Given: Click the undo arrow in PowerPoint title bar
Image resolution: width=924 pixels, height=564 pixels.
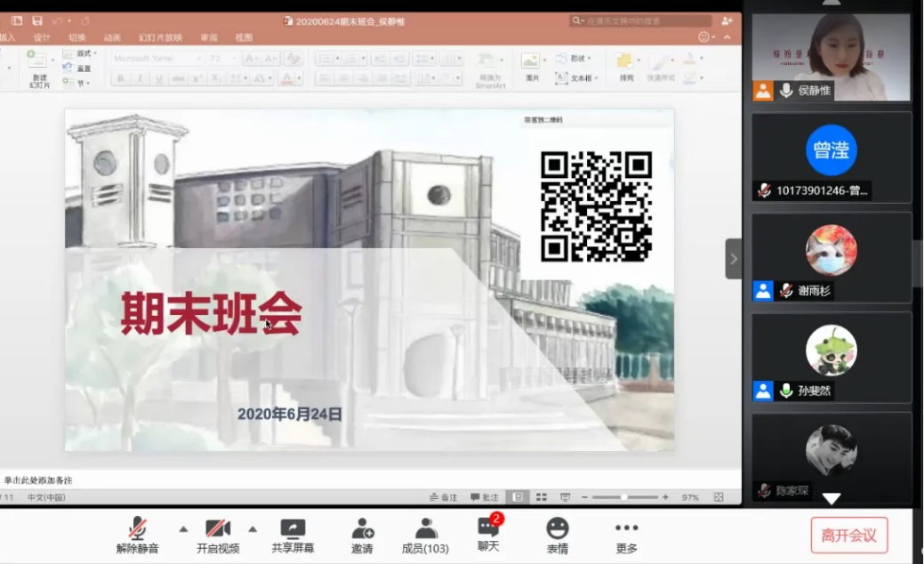Looking at the screenshot, I should pos(57,21).
